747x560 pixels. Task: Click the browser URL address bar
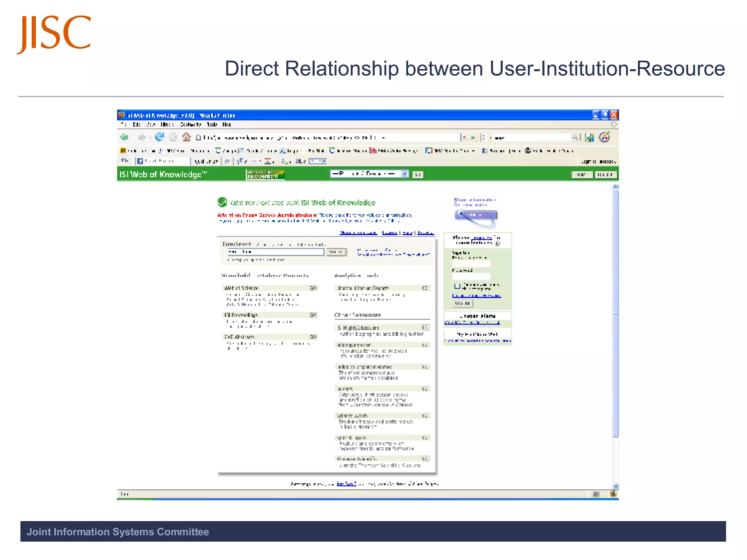pos(328,137)
